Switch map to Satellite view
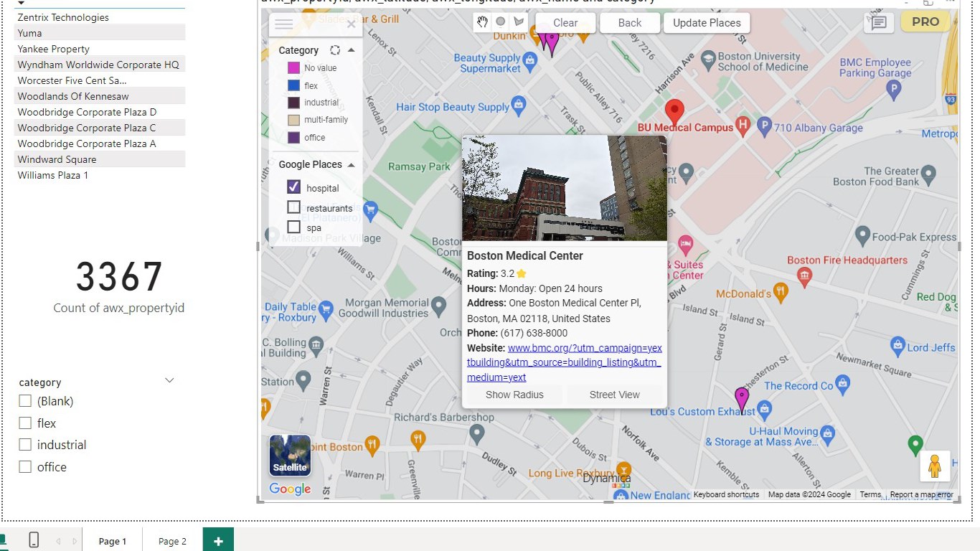 [x=290, y=456]
